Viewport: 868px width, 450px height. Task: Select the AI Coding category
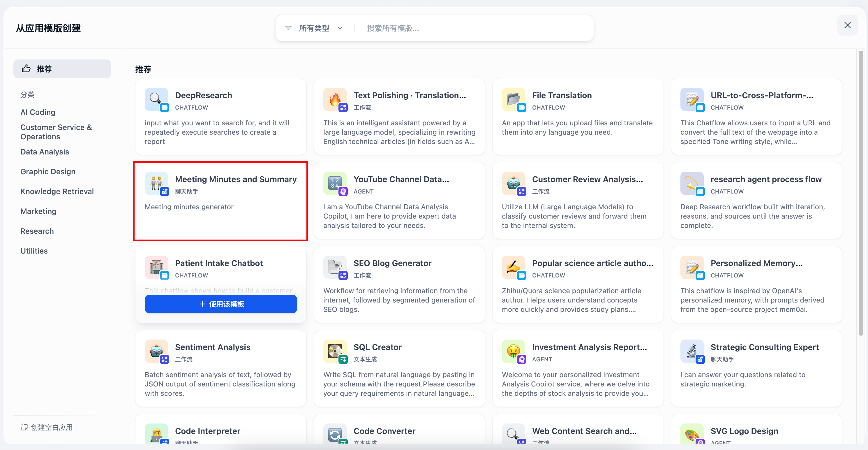[x=38, y=112]
